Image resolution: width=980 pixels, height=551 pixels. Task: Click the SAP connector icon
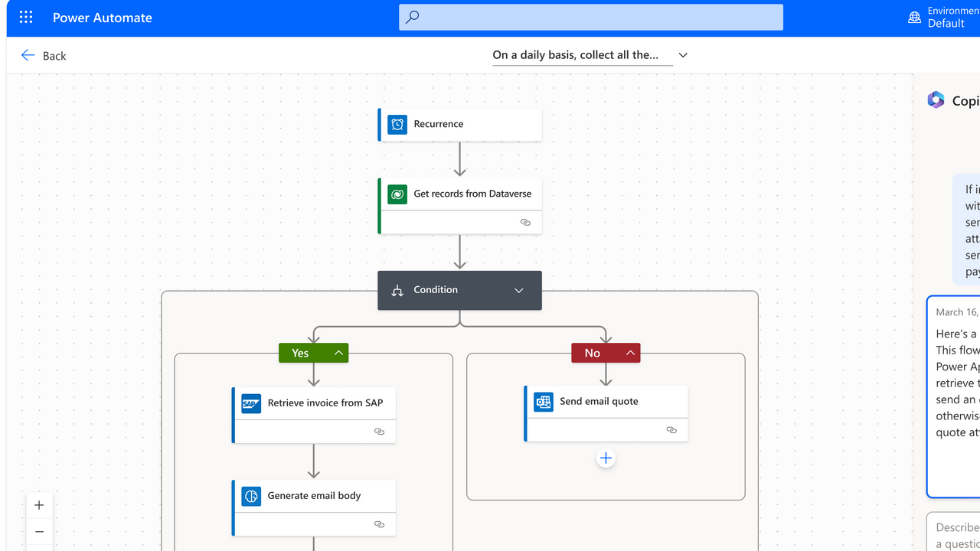pyautogui.click(x=251, y=403)
